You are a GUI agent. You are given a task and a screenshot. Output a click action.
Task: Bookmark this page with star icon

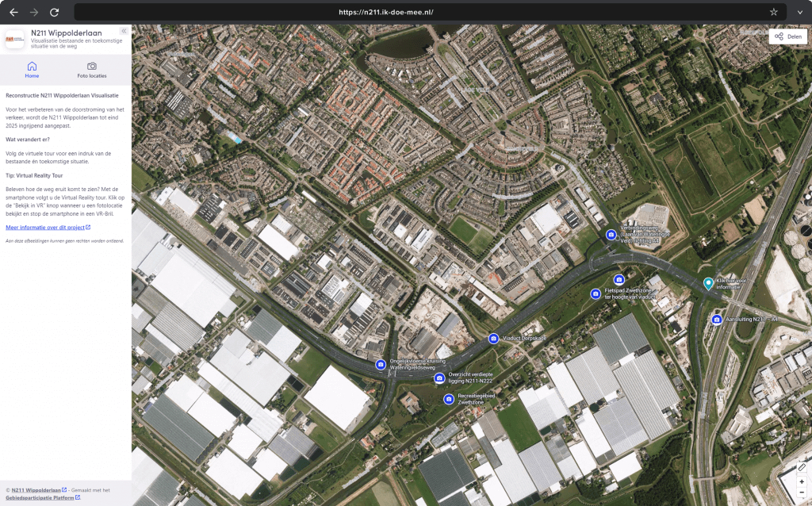(773, 12)
